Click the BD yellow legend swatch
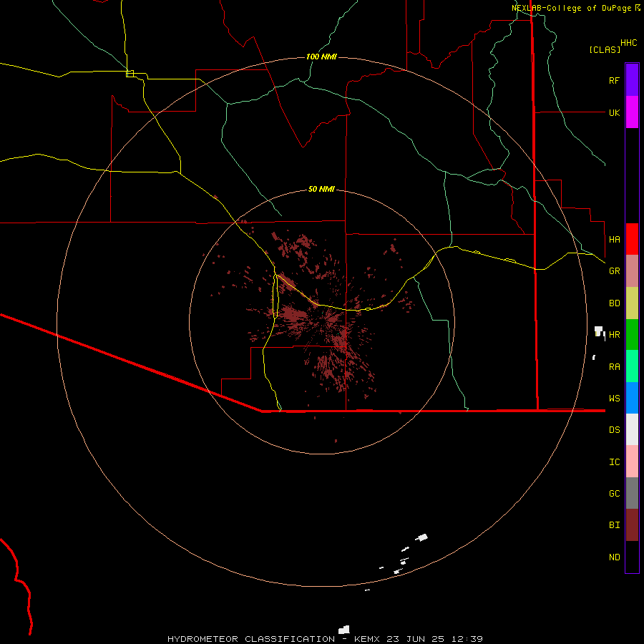 tap(632, 303)
